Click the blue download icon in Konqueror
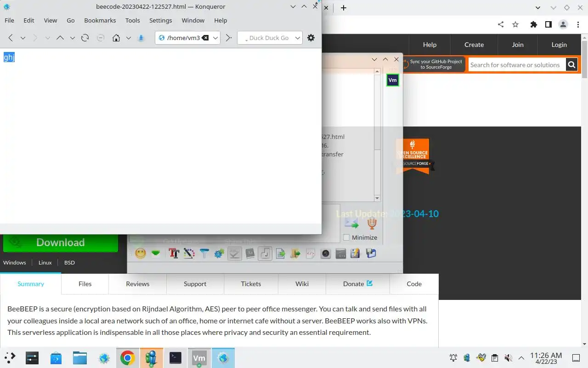Image resolution: width=588 pixels, height=368 pixels. tap(141, 38)
